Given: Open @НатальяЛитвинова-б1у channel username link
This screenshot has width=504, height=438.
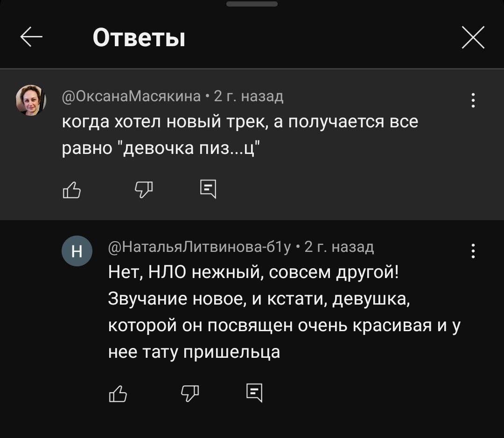Looking at the screenshot, I should pos(199,246).
